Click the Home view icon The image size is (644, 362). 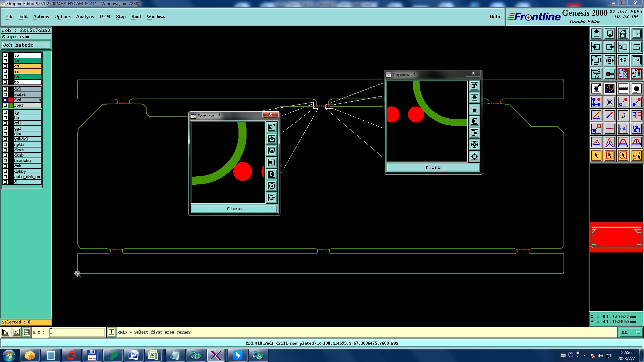[623, 34]
